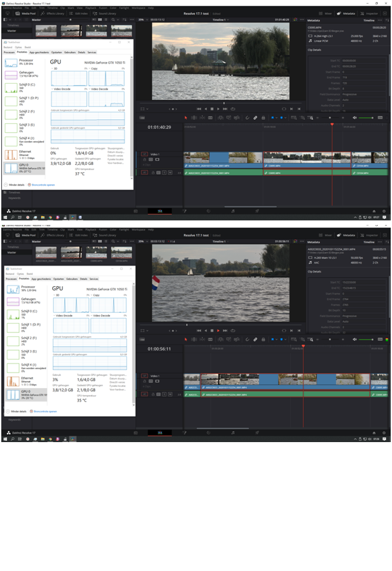The height and width of the screenshot is (571, 392).
Task: Click the Insert Clip icon in the top Resolve toolbar
Action: point(220,118)
